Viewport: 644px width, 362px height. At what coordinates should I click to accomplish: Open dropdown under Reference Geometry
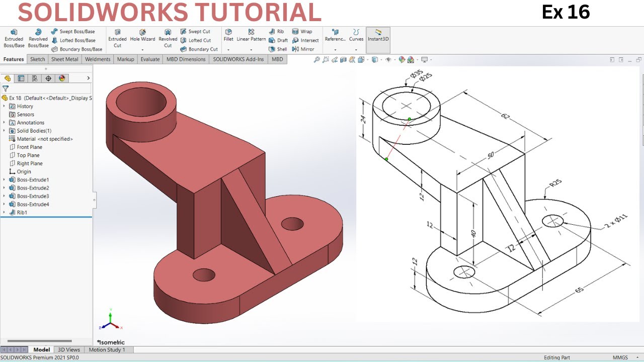point(335,50)
